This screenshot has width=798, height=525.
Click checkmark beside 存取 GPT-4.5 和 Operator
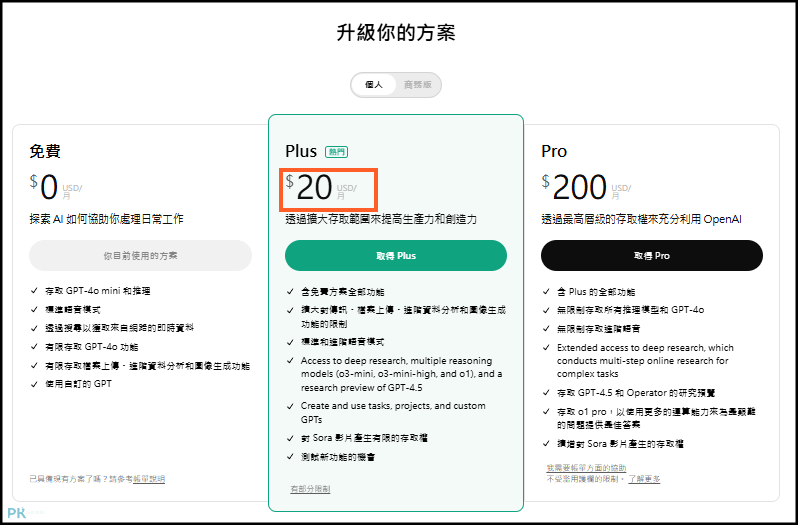[546, 393]
